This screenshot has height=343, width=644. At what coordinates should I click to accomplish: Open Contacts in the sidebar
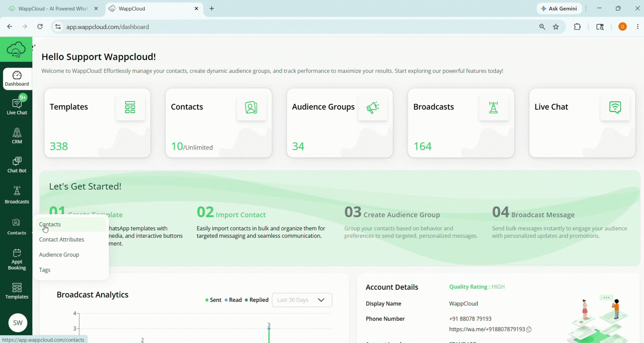[x=17, y=226]
